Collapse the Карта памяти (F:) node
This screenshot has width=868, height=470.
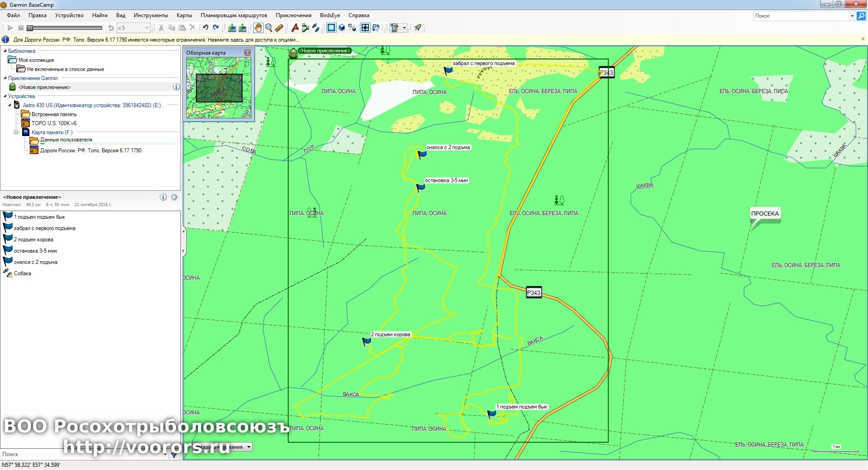point(16,132)
